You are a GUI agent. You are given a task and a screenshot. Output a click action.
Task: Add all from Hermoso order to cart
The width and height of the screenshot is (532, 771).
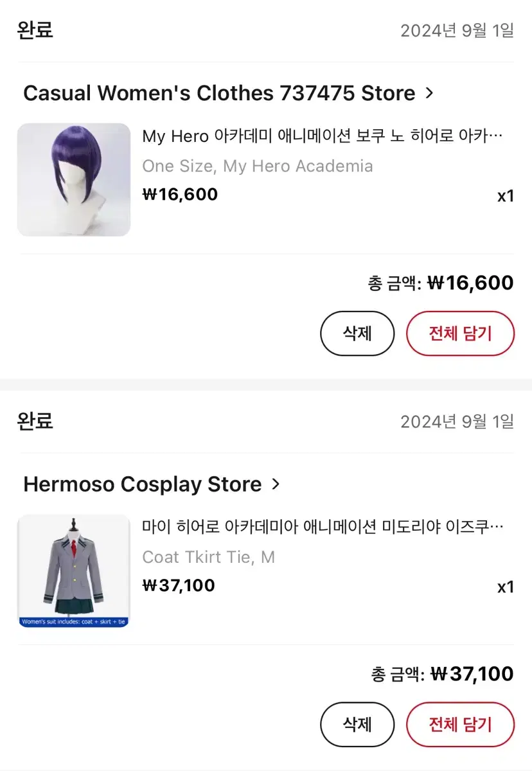point(460,724)
